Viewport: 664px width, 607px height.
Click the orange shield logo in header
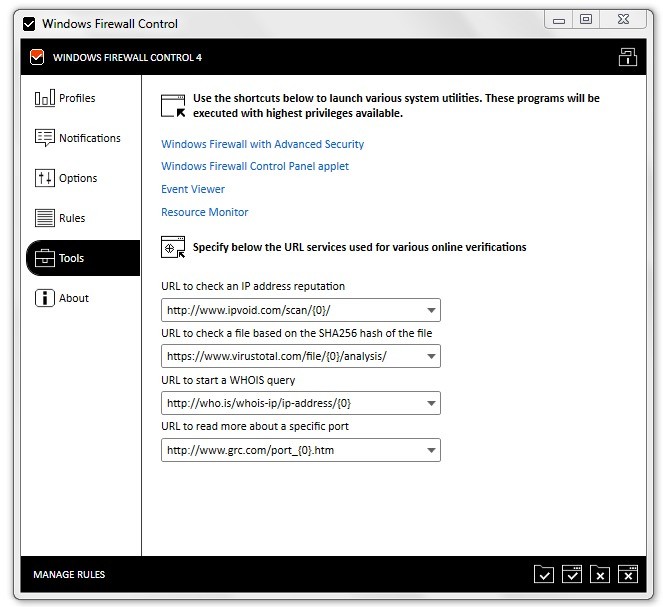pos(37,57)
